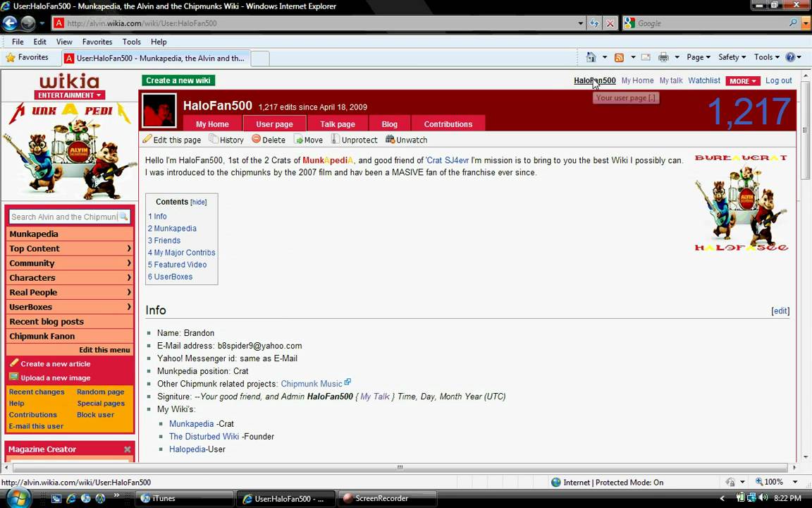Click the Home icon in command bar
Screen dimensions: 812x508
[591, 57]
